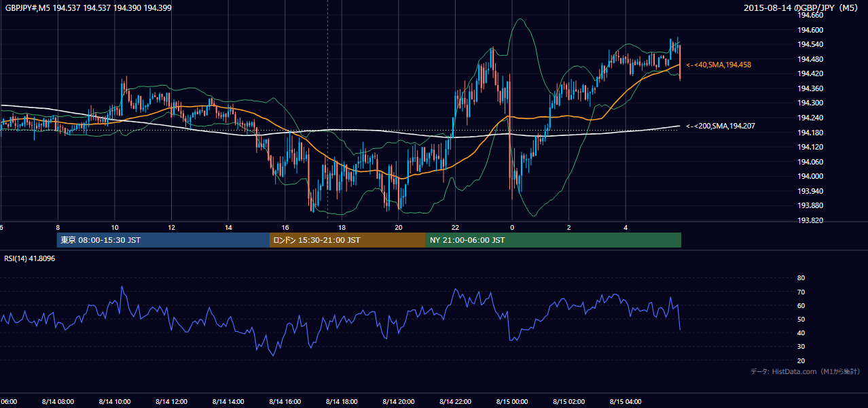Screen dimensions: 868x408
Task: Click the データ: HistData.com source credit
Action: (806, 371)
